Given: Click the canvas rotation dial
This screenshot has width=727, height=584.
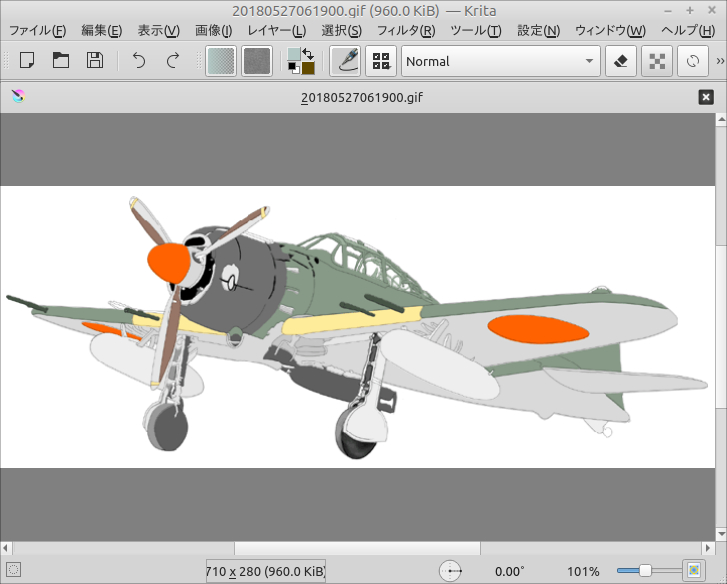Looking at the screenshot, I should [x=450, y=571].
